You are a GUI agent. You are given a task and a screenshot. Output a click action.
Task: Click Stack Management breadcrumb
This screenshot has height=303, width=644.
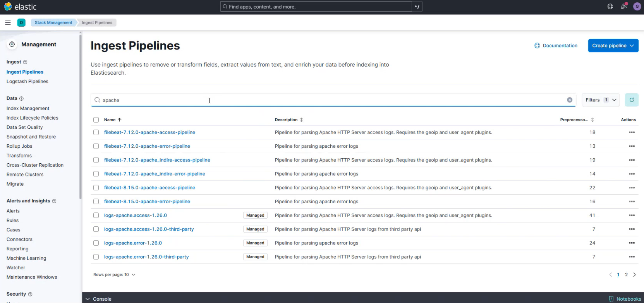(53, 22)
